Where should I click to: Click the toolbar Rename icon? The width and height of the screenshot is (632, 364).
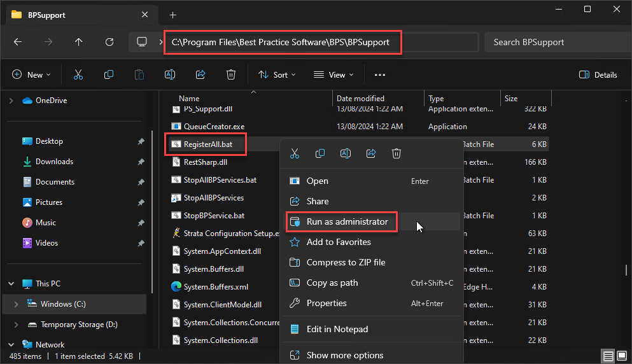coord(170,74)
